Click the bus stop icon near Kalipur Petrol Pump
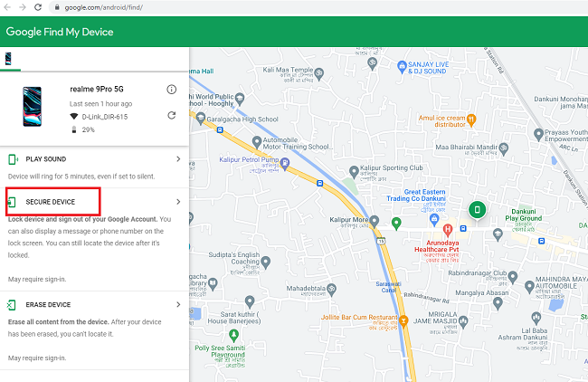Screen dimensions: 588x382 click(319, 183)
